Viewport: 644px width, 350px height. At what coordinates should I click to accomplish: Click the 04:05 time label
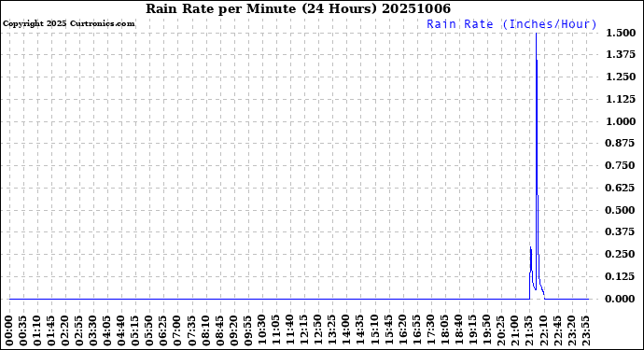(x=107, y=331)
